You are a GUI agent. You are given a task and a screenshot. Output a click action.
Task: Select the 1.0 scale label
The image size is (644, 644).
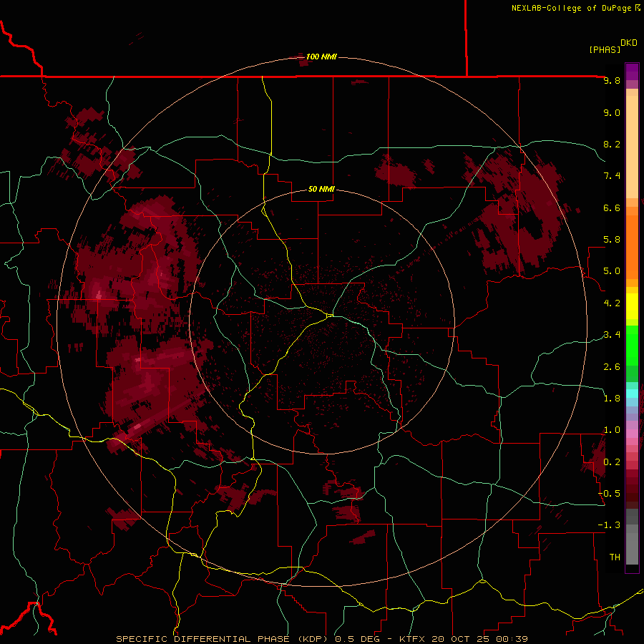point(612,430)
